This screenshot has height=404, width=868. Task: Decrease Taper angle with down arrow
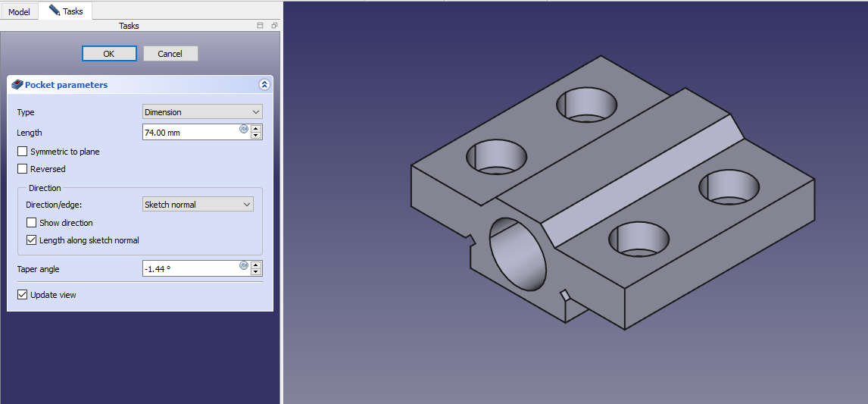[256, 272]
